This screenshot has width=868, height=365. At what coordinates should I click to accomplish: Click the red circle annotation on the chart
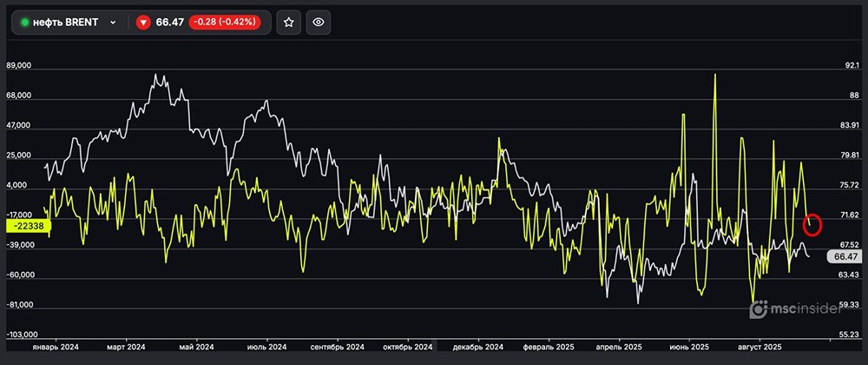point(813,223)
